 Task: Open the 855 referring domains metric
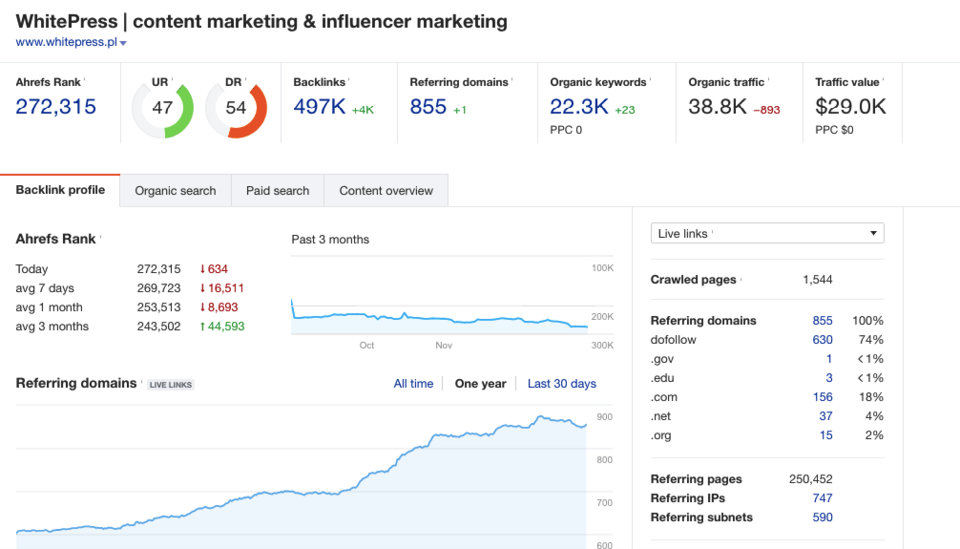(428, 106)
